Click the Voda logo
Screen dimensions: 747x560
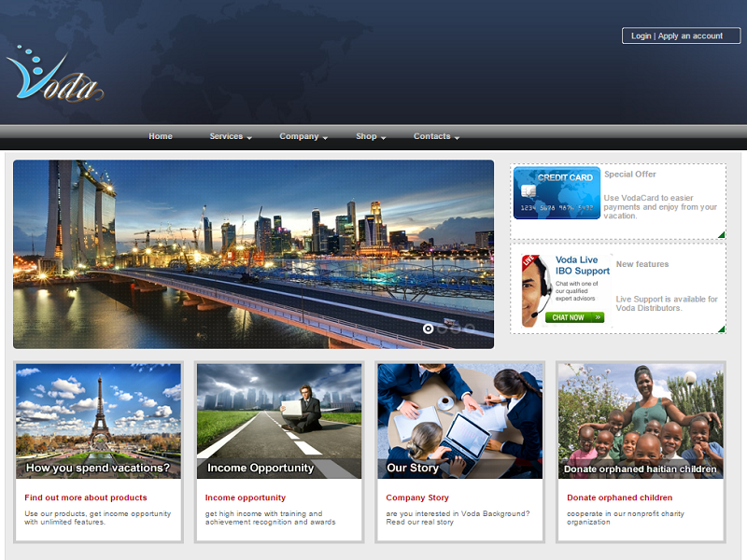click(54, 75)
